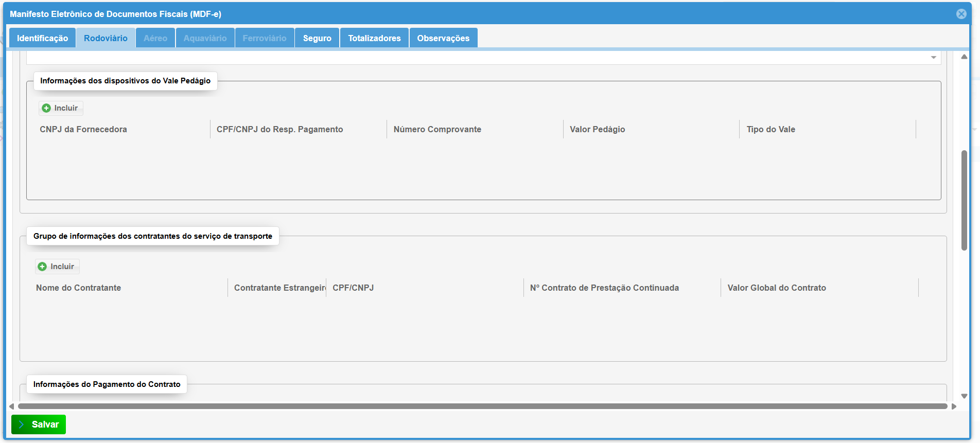Close the MDF-e dialog window
Viewport: 980px width, 443px height.
[961, 14]
